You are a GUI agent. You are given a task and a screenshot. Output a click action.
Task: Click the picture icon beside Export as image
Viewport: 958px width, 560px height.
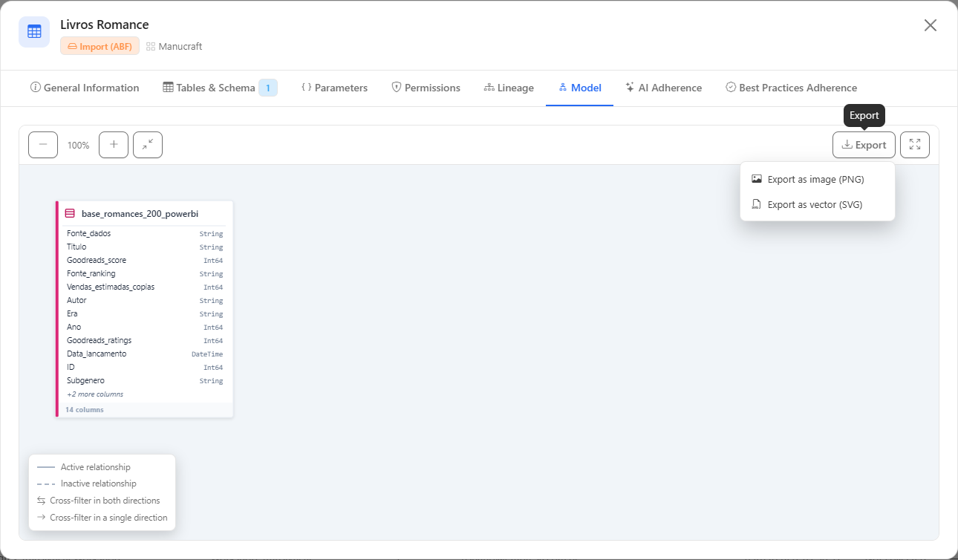tap(757, 179)
